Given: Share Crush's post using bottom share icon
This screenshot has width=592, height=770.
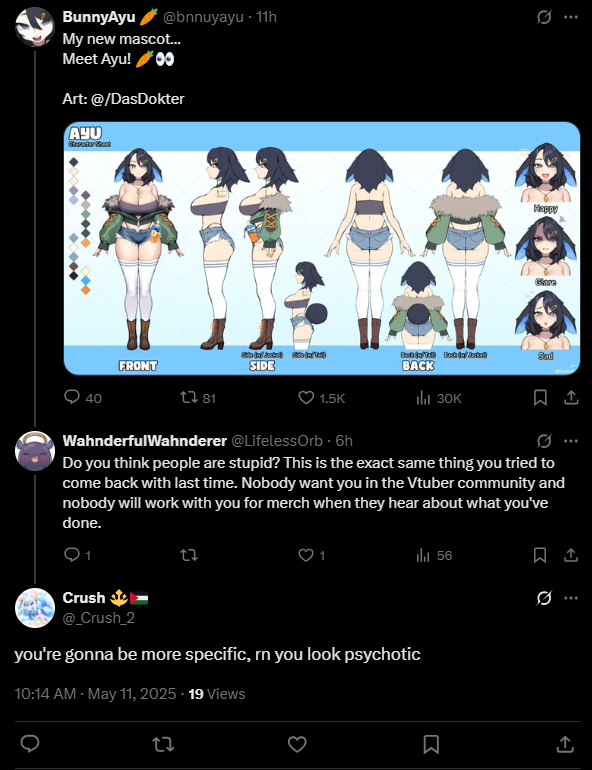Looking at the screenshot, I should [x=565, y=744].
